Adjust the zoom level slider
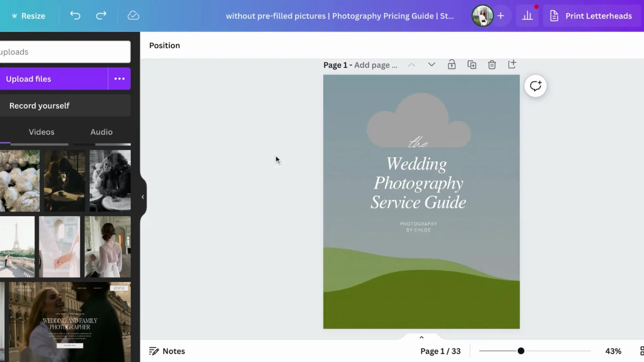Viewport: 644px width, 362px height. (521, 351)
